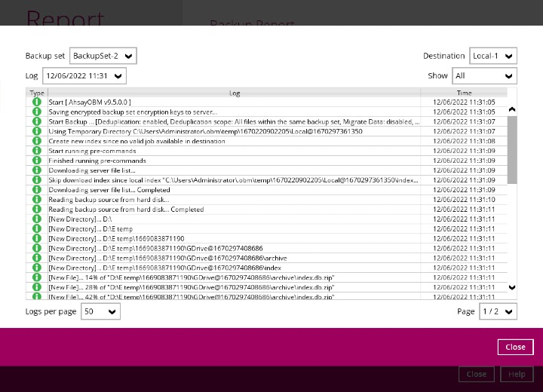Click info icon for Start Backup Deduplication row

pyautogui.click(x=37, y=121)
